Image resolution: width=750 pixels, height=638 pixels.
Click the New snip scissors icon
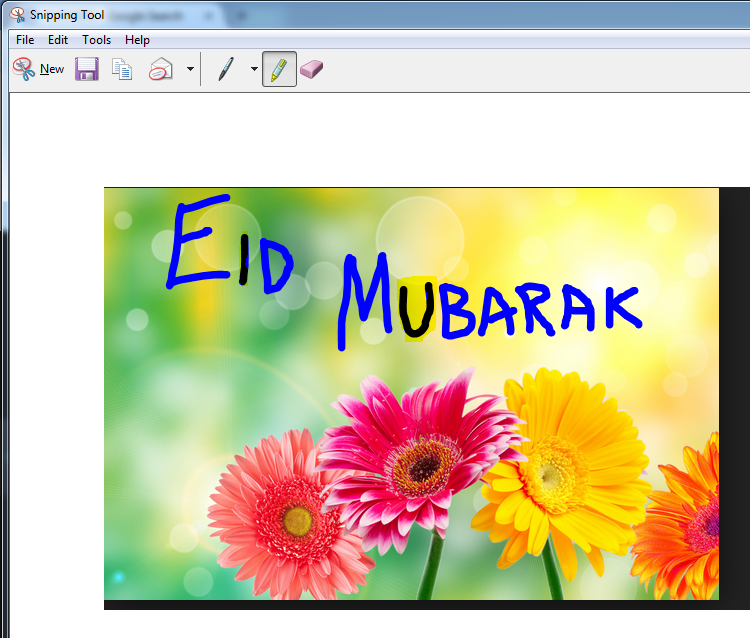(x=23, y=69)
